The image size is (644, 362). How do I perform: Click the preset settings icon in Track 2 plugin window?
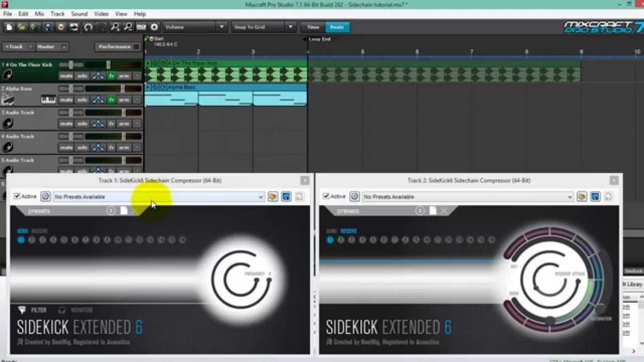(354, 197)
